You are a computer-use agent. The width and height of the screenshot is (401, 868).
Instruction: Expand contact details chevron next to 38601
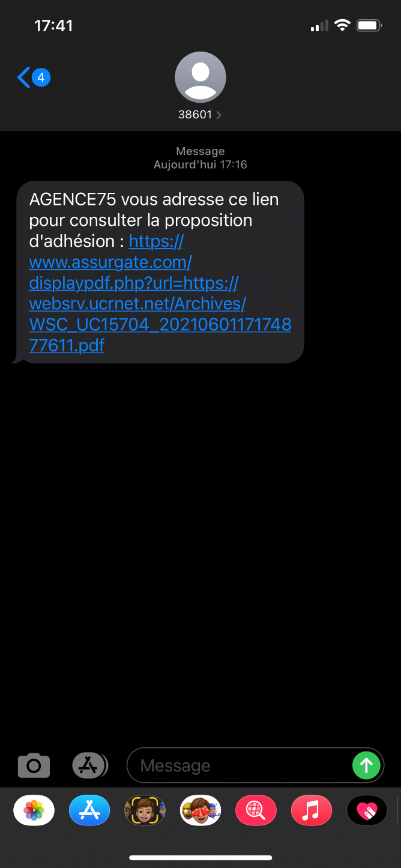219,115
